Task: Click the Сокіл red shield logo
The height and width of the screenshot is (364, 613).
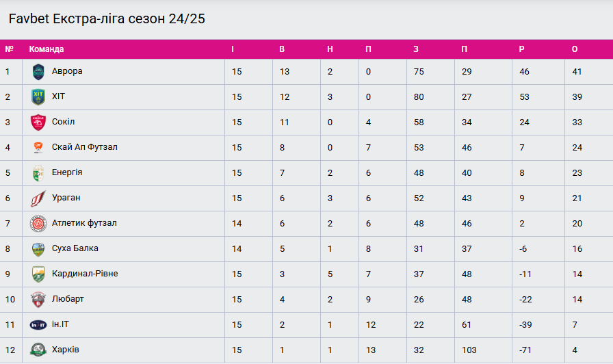Action: tap(38, 122)
